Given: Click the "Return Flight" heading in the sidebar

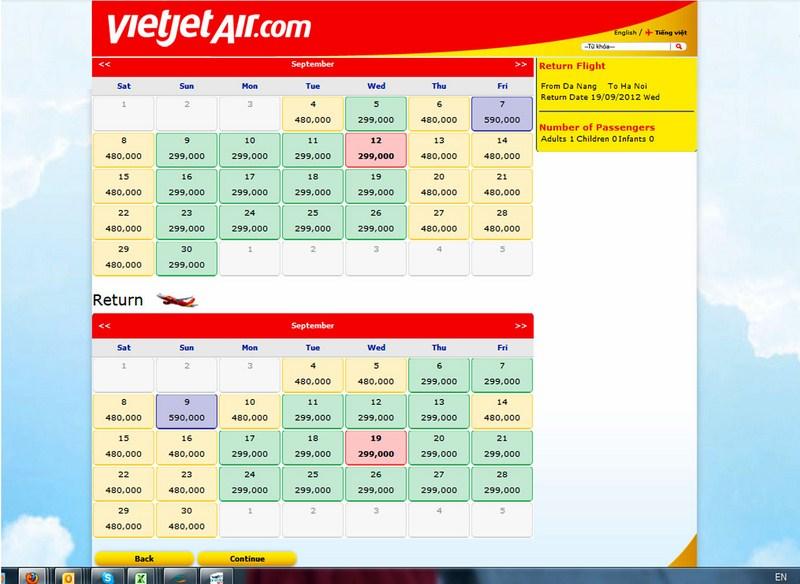Looking at the screenshot, I should [x=572, y=66].
